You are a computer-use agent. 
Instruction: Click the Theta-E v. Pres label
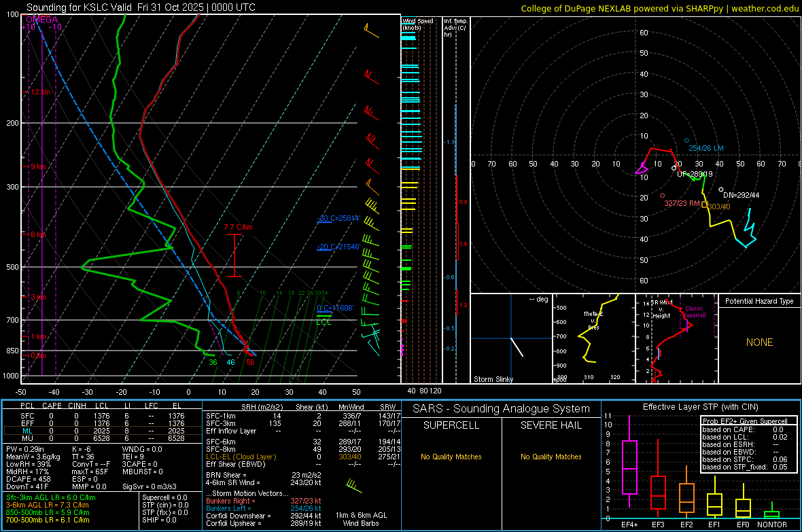click(593, 320)
